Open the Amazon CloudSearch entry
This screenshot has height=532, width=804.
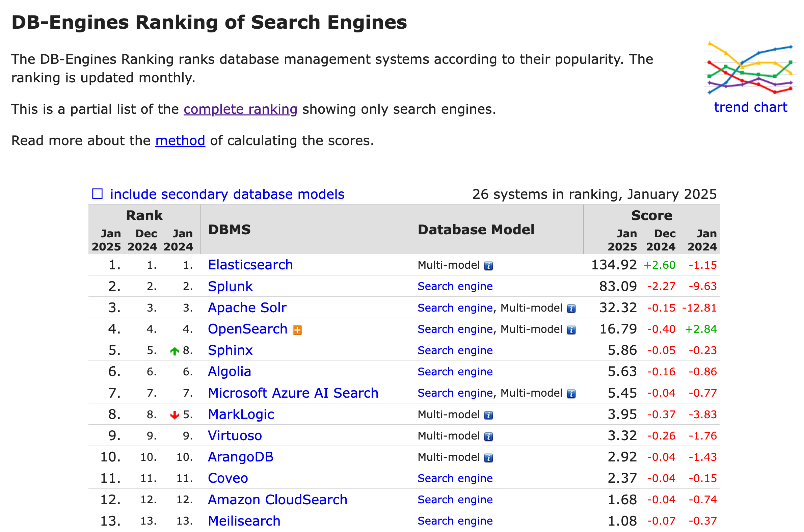click(277, 500)
